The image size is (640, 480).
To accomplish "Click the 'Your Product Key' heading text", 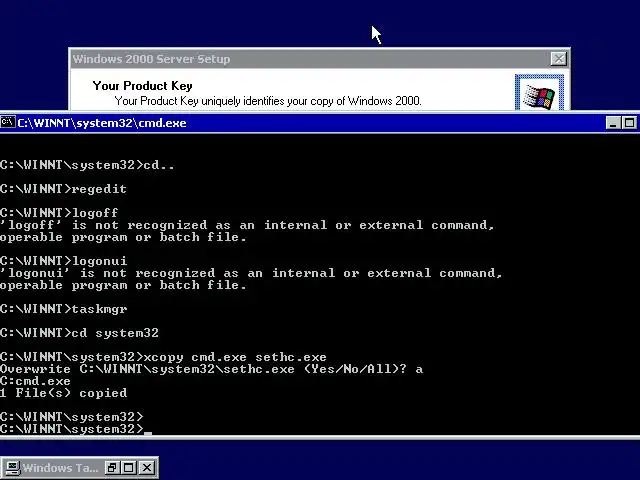I will tap(142, 86).
